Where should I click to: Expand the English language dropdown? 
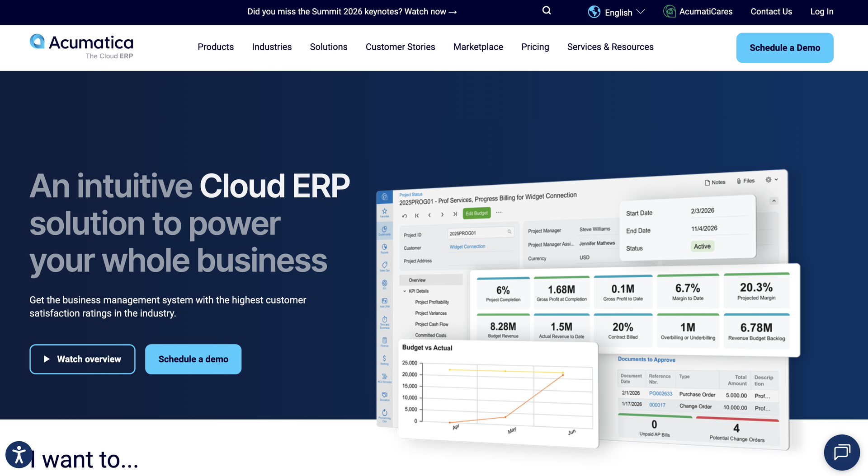pos(624,12)
